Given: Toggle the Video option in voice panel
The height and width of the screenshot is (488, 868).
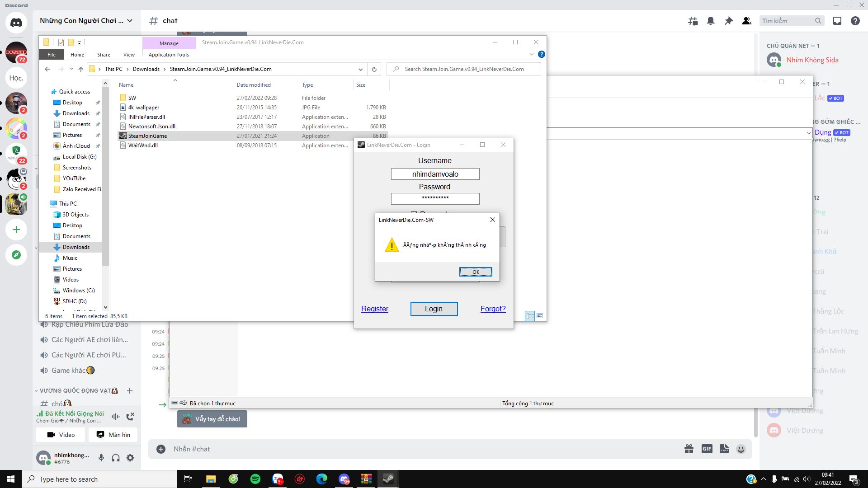Looking at the screenshot, I should [x=61, y=434].
